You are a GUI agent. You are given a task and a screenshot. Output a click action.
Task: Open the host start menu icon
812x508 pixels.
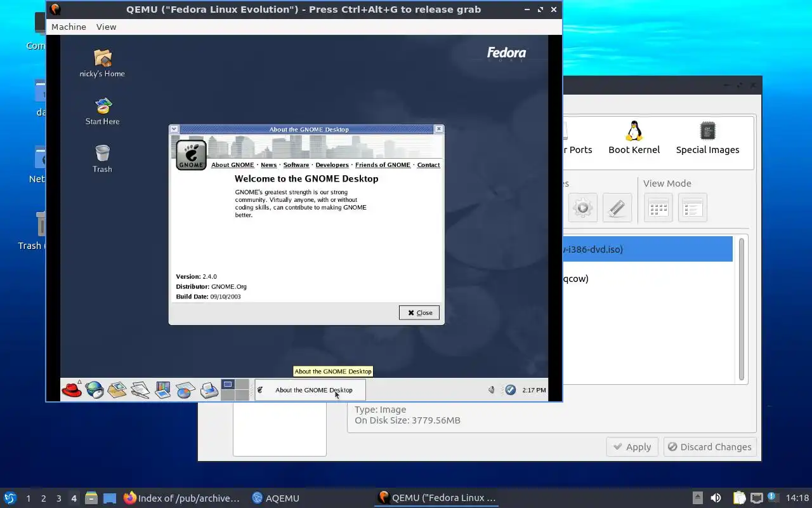10,498
